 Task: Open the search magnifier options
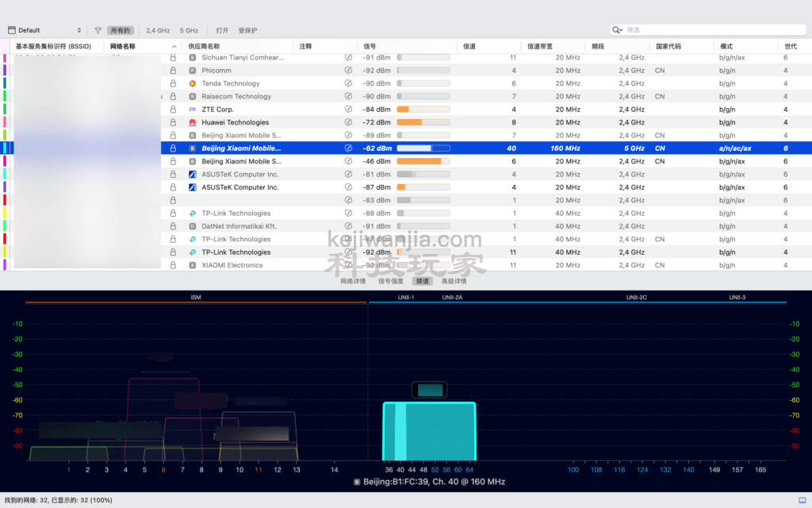pyautogui.click(x=617, y=30)
